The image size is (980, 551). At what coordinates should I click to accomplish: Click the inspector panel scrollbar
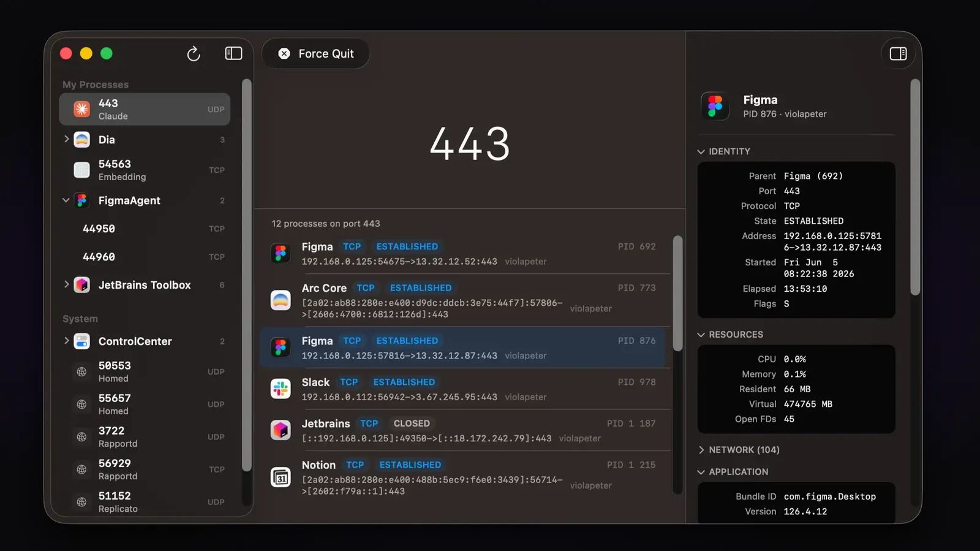pyautogui.click(x=915, y=187)
